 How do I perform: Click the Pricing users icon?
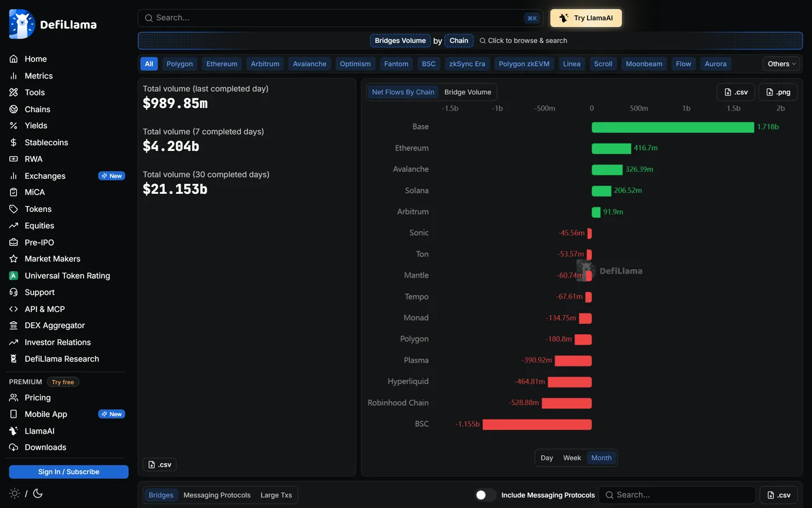coord(13,398)
